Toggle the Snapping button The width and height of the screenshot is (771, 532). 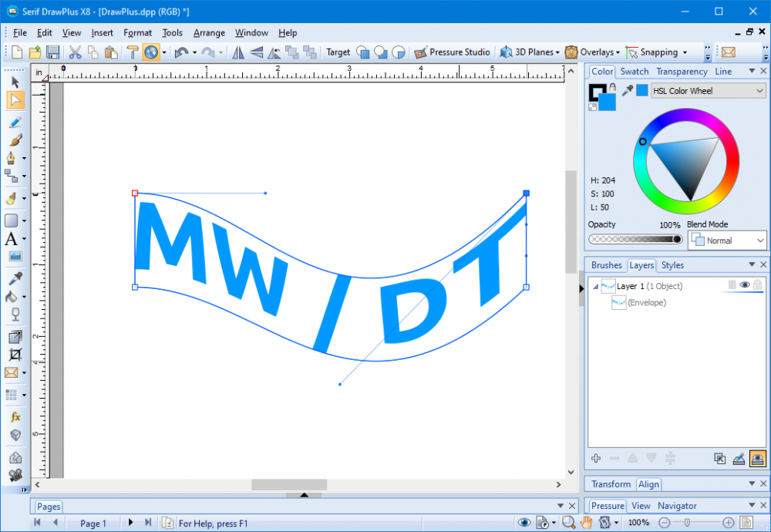coord(651,52)
